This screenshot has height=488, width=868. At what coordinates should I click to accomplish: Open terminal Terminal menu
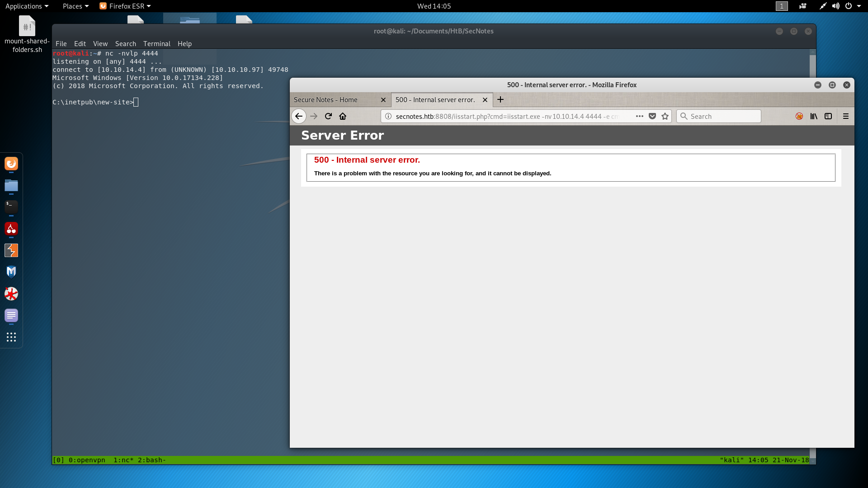[157, 44]
